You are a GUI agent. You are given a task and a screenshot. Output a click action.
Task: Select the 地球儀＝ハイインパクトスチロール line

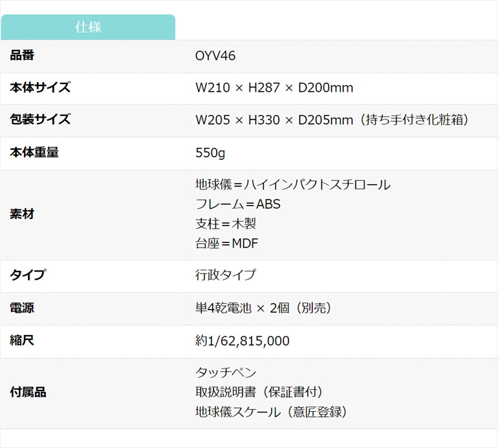(x=292, y=185)
